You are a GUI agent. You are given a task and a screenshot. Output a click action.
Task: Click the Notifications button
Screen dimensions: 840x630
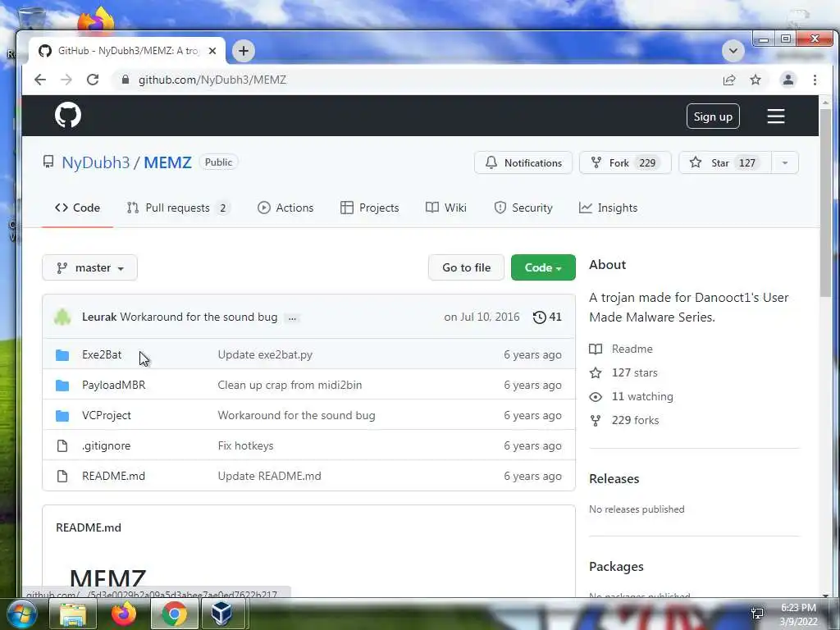pos(523,163)
